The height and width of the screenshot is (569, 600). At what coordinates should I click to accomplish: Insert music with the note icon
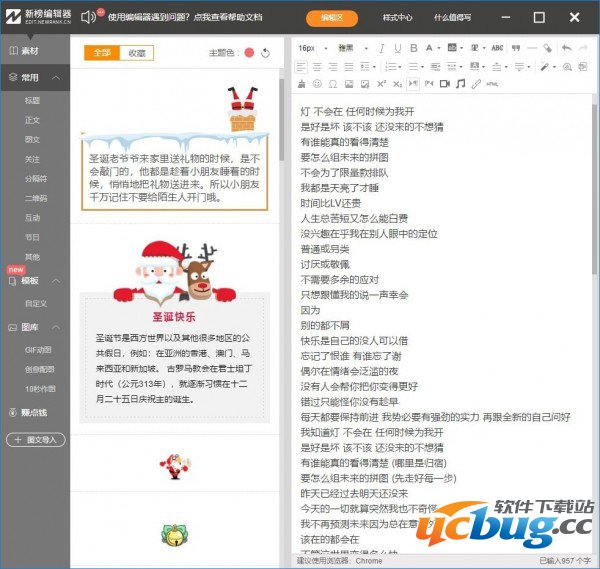(460, 84)
